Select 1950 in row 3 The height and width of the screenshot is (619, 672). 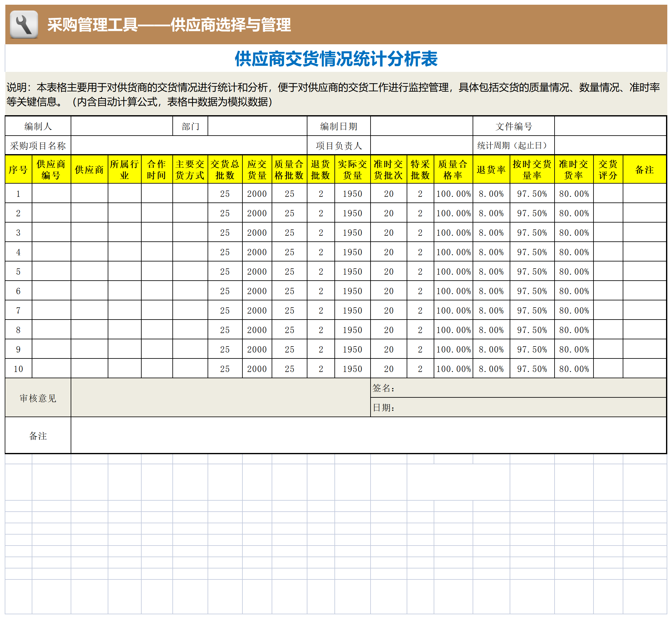tap(352, 232)
